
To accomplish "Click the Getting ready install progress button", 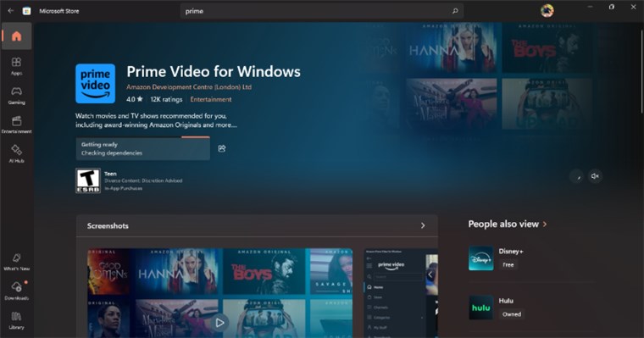I will pos(143,149).
